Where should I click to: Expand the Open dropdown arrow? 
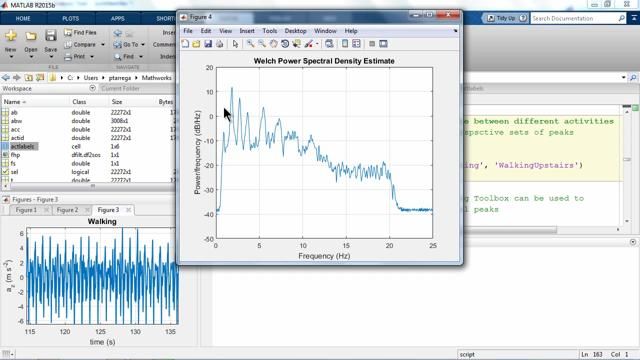(31, 57)
